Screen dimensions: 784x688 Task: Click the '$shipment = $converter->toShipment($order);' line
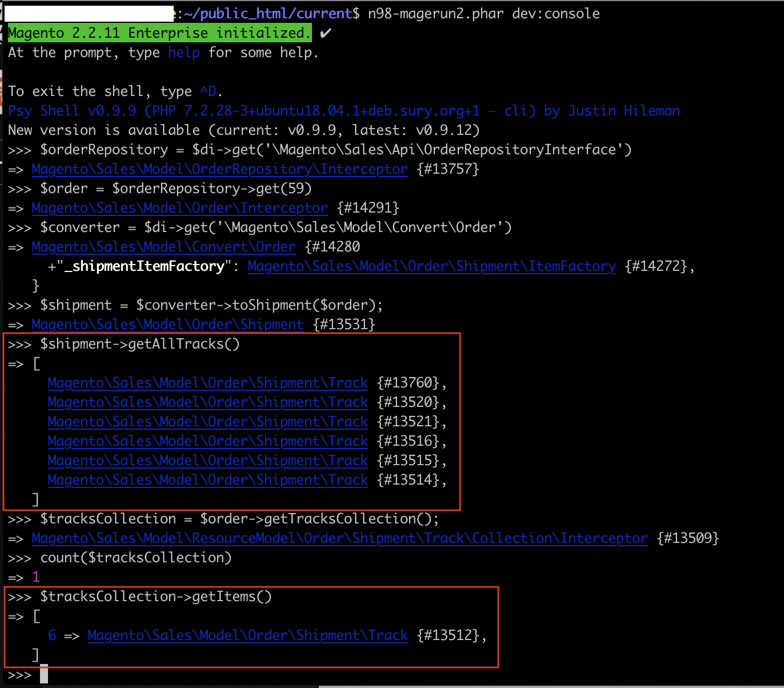(x=211, y=305)
